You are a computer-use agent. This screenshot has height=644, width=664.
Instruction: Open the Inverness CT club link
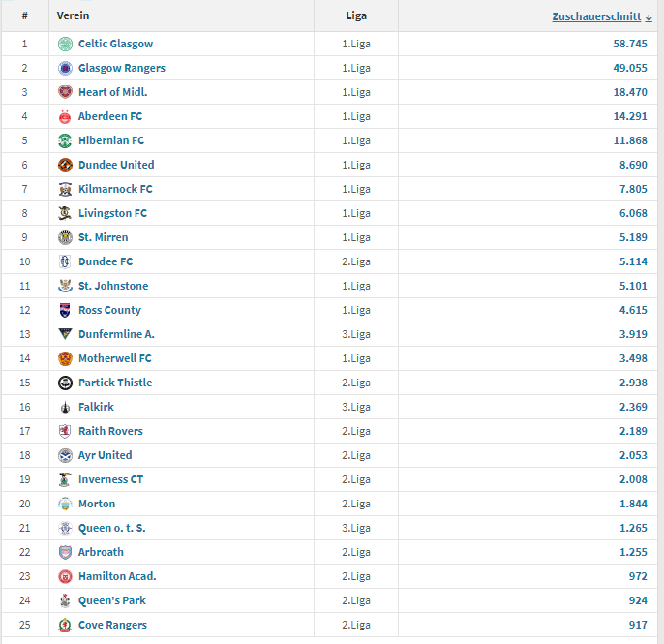pos(111,479)
